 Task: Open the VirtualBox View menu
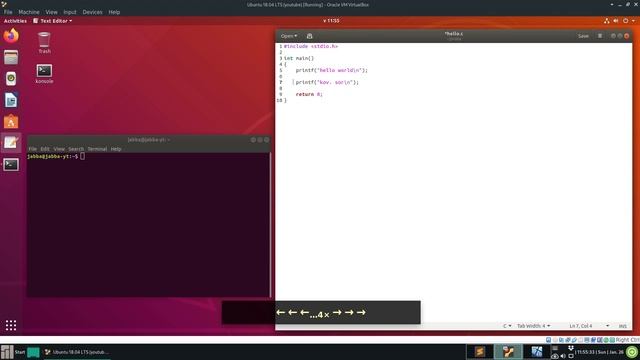tap(51, 12)
